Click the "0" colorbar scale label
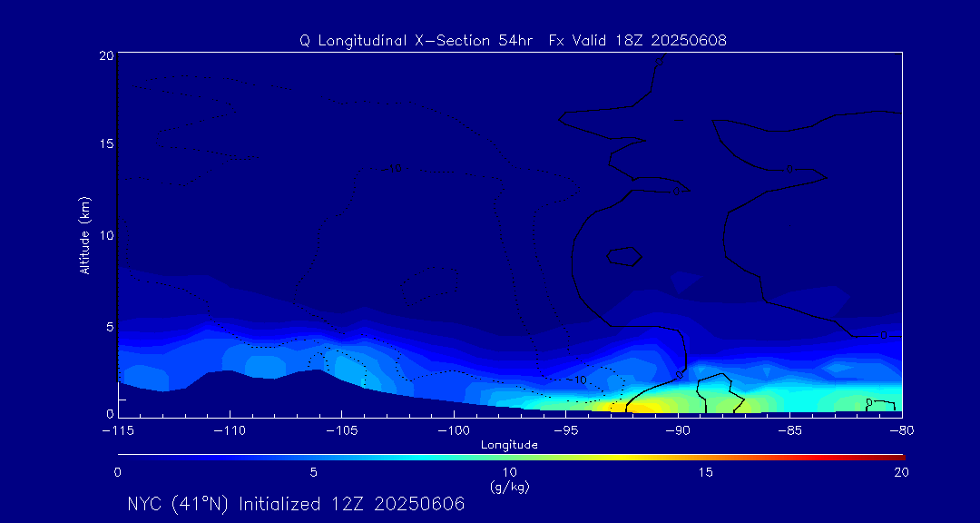Image resolution: width=980 pixels, height=523 pixels. pos(117,473)
